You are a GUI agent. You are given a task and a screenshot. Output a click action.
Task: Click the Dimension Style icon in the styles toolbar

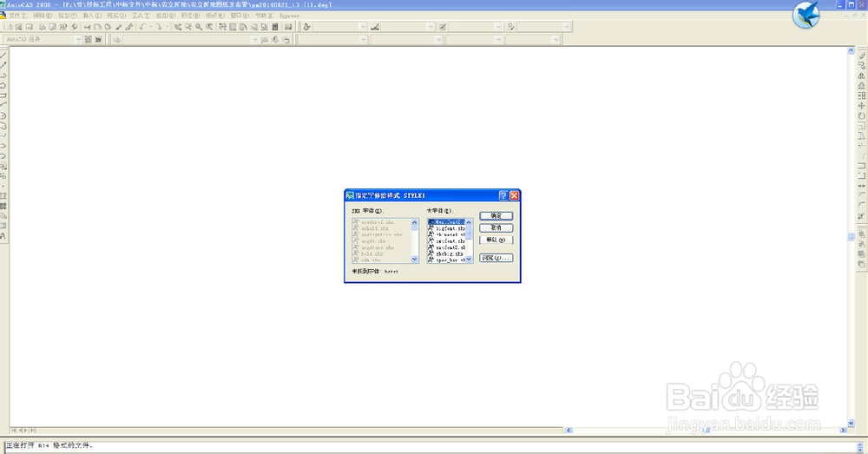[375, 27]
